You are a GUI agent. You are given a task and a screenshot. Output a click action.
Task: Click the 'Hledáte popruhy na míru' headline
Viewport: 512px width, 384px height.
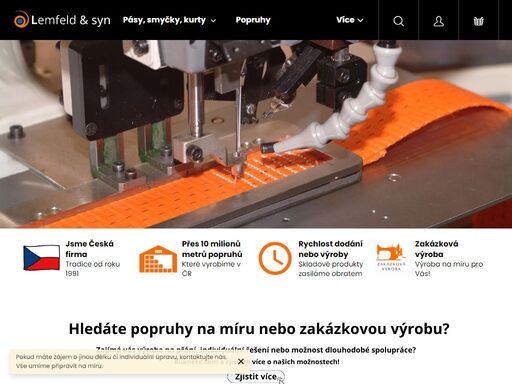[259, 329]
